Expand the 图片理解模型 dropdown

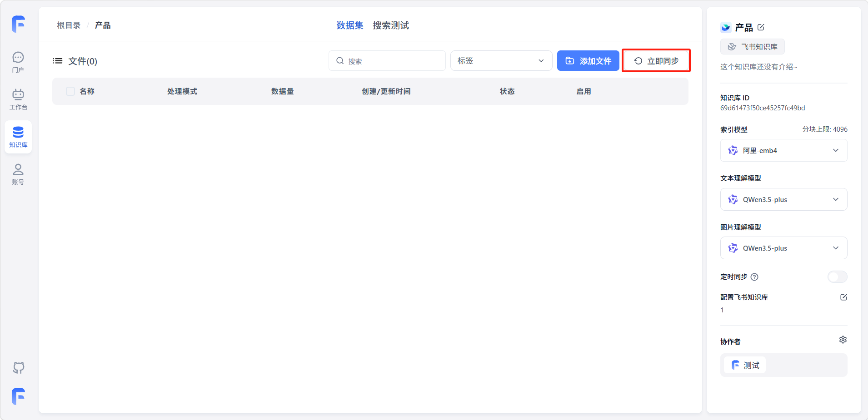click(783, 248)
